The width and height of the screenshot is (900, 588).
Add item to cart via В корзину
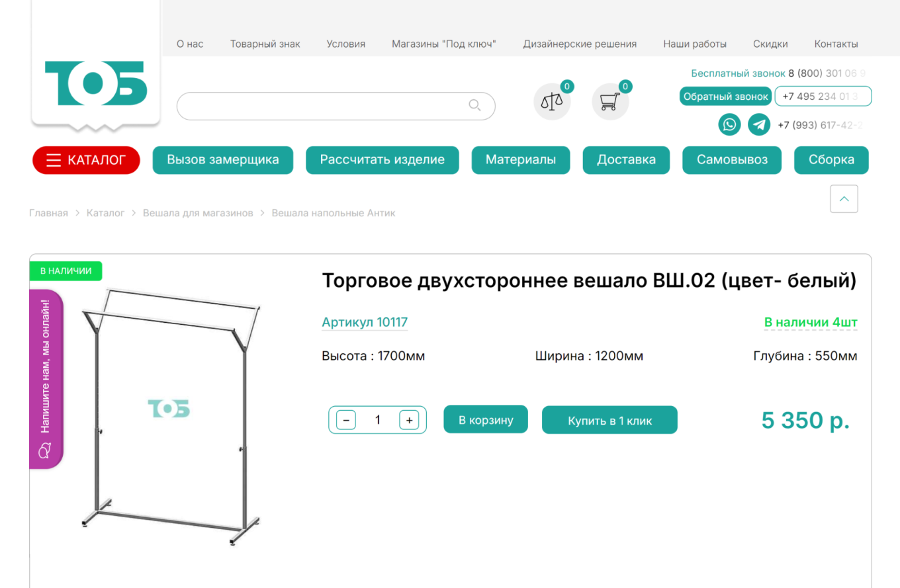(x=485, y=419)
